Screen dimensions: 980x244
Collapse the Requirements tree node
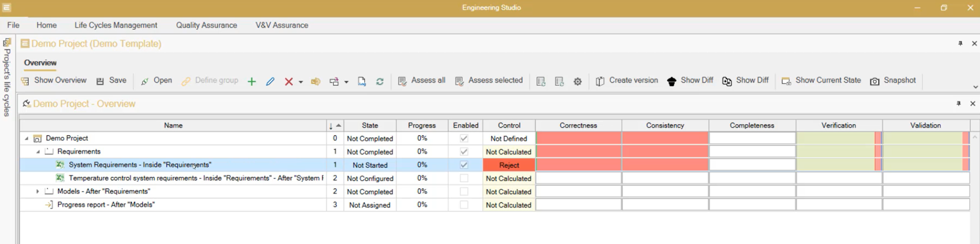coord(38,152)
